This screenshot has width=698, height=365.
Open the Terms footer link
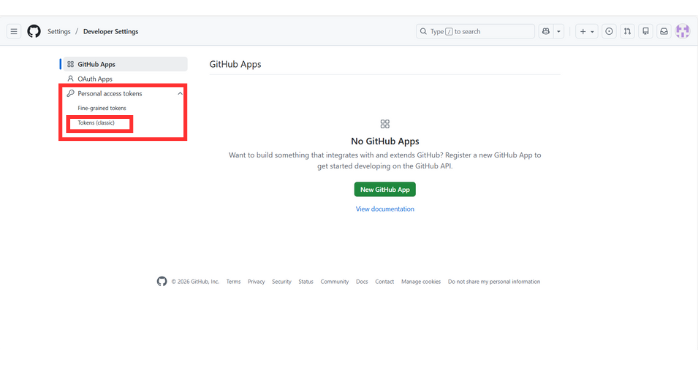pyautogui.click(x=233, y=282)
